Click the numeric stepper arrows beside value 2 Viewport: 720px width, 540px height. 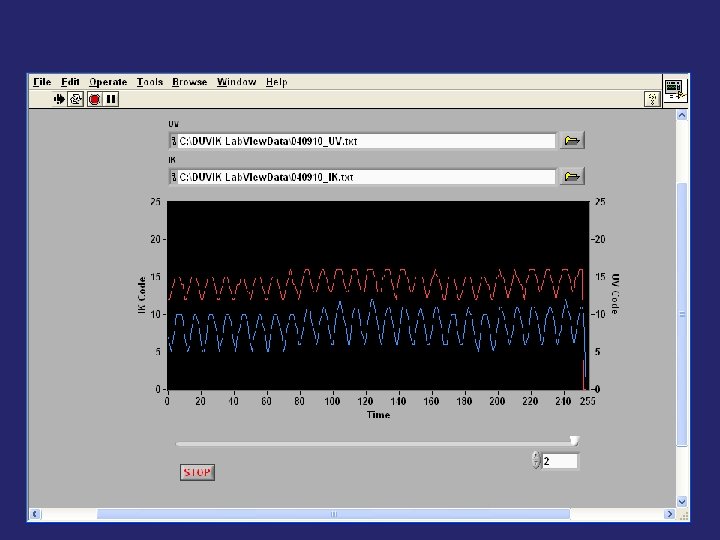536,460
